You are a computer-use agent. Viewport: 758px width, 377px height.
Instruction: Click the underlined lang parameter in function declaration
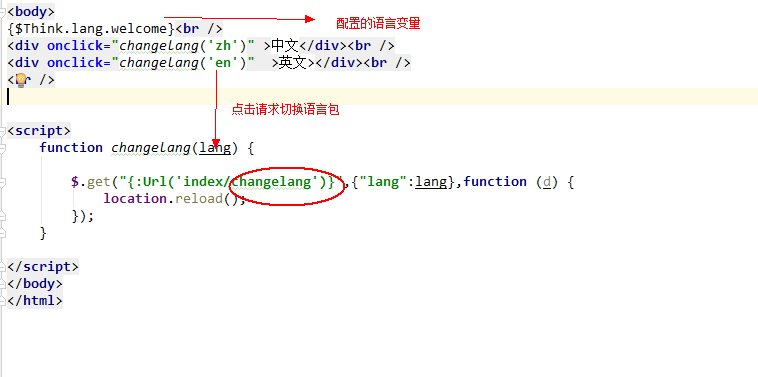(215, 148)
